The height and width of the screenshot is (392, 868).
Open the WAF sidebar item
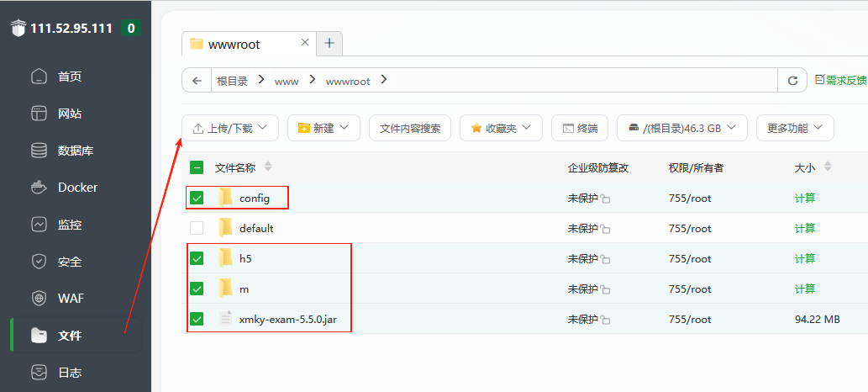[70, 299]
